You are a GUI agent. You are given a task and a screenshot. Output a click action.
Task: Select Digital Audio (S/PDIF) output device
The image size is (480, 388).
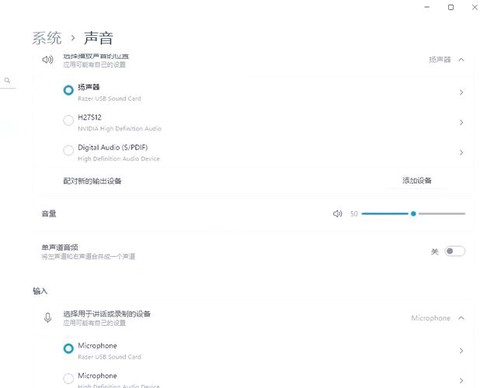click(x=68, y=150)
